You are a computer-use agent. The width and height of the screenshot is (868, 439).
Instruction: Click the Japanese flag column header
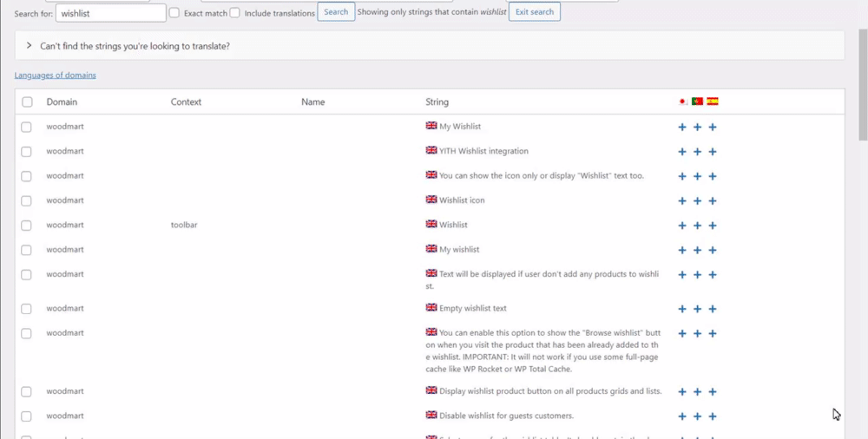683,102
